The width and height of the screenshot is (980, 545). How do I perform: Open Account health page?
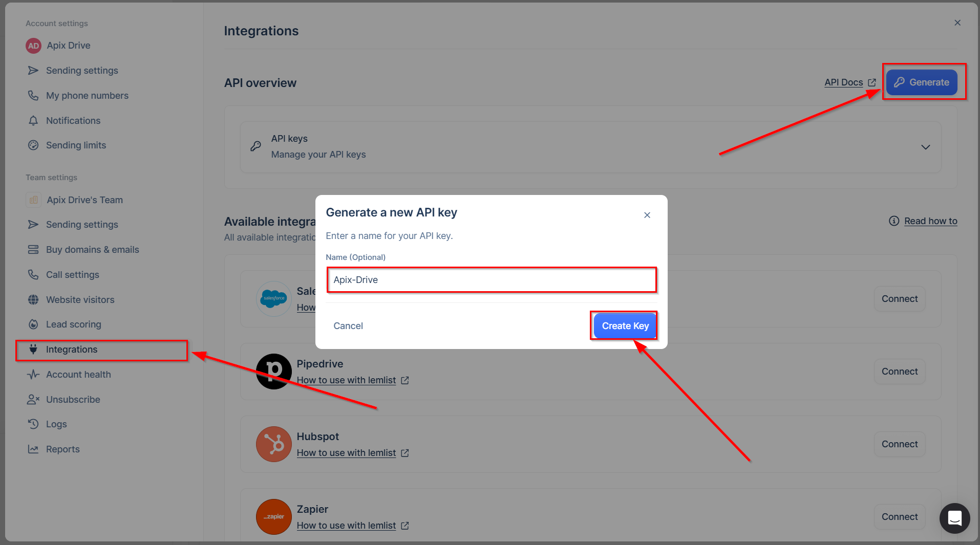[78, 374]
